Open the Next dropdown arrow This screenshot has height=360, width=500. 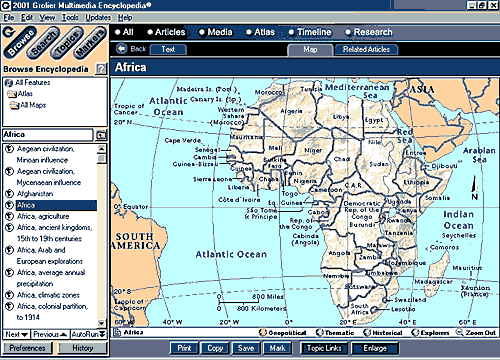(24, 334)
